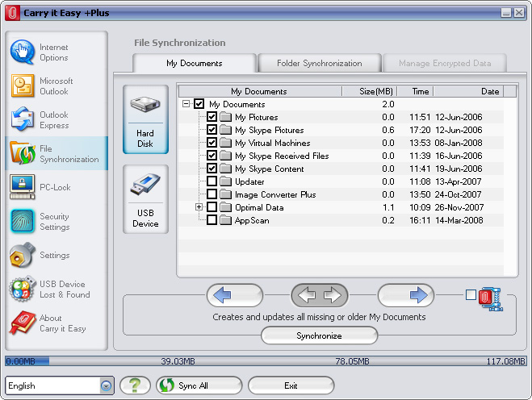The image size is (532, 400).
Task: Click the 14-Mar-2008 date cell
Action: tap(459, 220)
